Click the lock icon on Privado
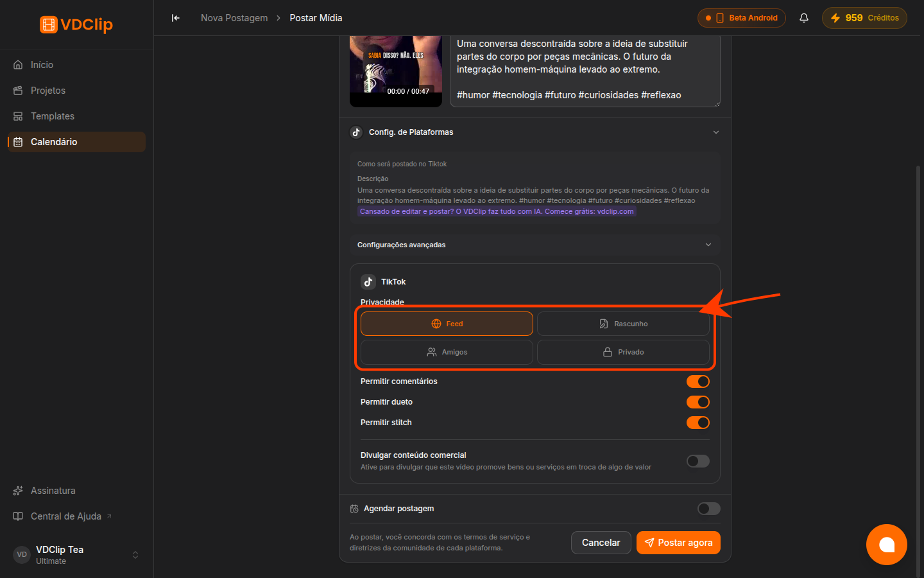This screenshot has height=578, width=924. click(x=608, y=352)
